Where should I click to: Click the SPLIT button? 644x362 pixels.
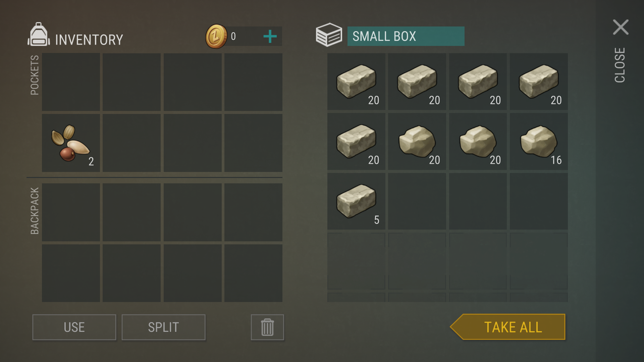[x=163, y=327]
